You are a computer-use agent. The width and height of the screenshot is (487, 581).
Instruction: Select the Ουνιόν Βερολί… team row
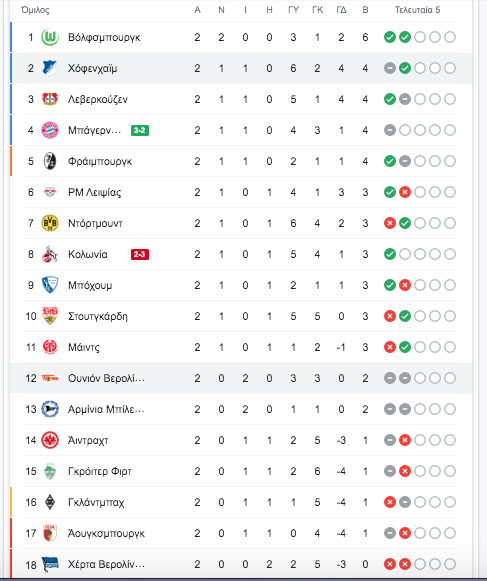tap(241, 378)
